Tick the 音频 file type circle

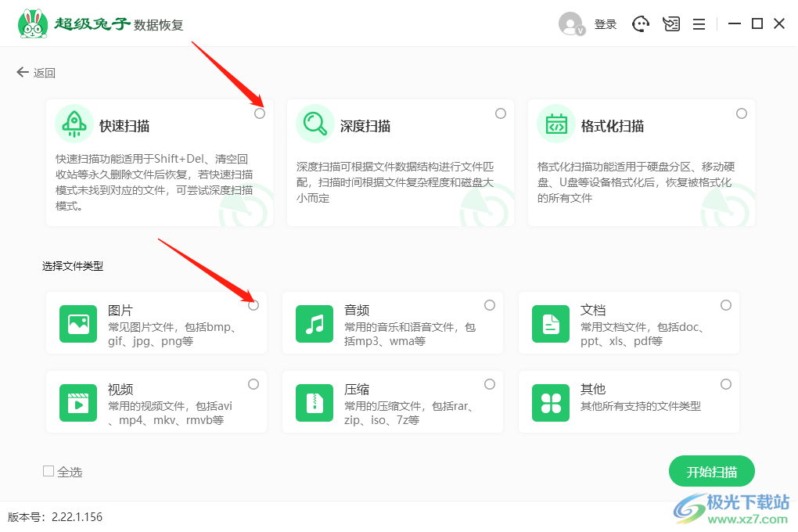coord(490,305)
